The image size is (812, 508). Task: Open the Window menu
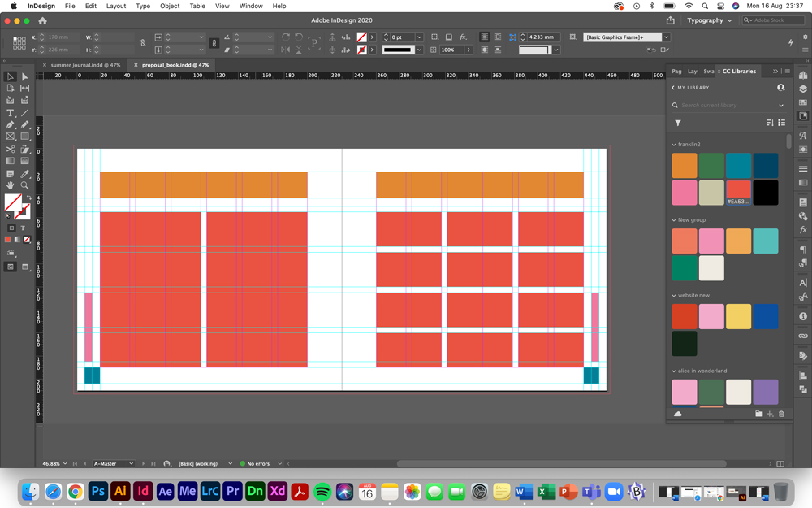[251, 5]
